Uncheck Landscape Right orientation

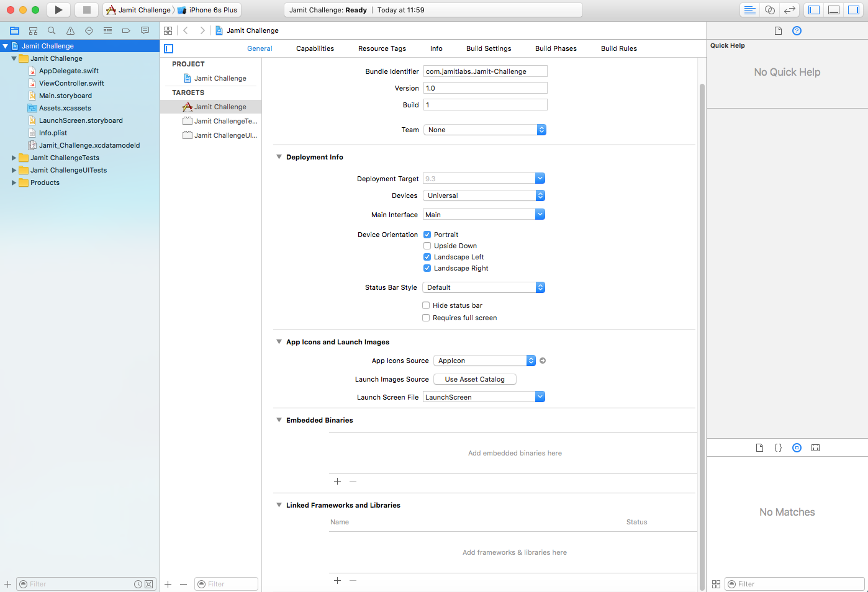point(427,268)
